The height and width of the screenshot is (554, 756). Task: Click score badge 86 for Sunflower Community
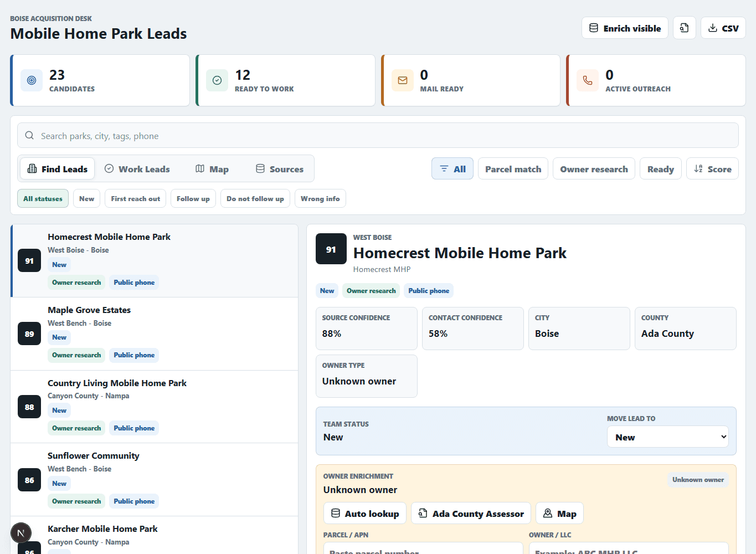click(x=29, y=480)
